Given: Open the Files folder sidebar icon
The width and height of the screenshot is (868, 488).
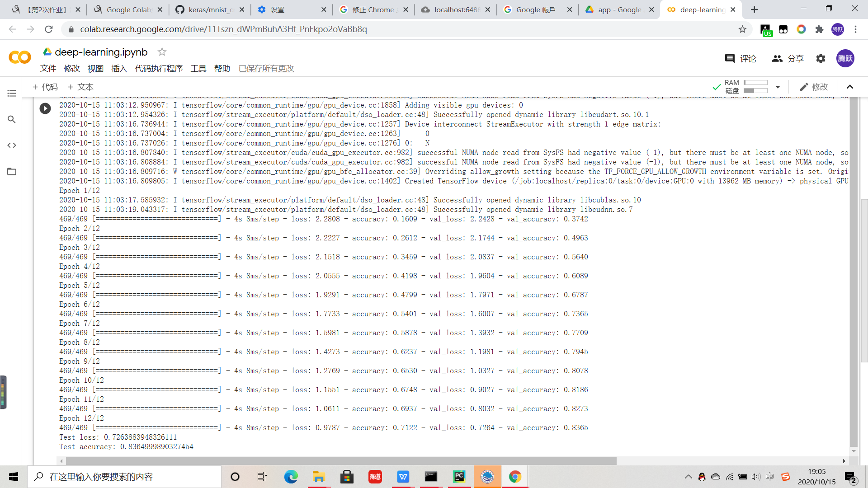Looking at the screenshot, I should pyautogui.click(x=12, y=171).
